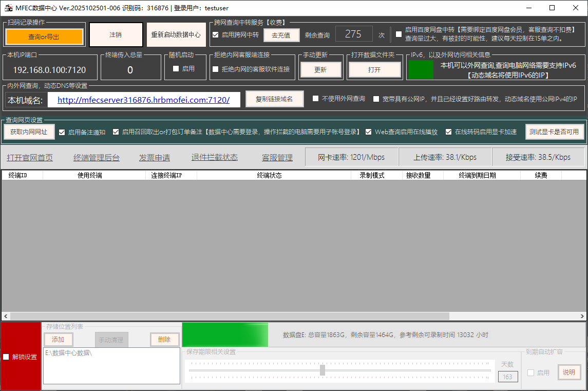Check 拒绝内网的客服软件连接 option
The image size is (588, 391).
click(x=216, y=69)
